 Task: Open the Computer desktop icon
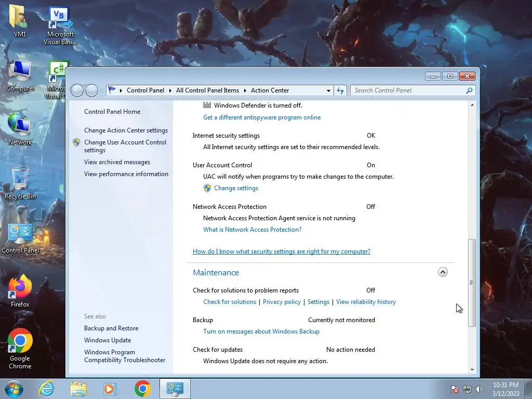coord(20,76)
